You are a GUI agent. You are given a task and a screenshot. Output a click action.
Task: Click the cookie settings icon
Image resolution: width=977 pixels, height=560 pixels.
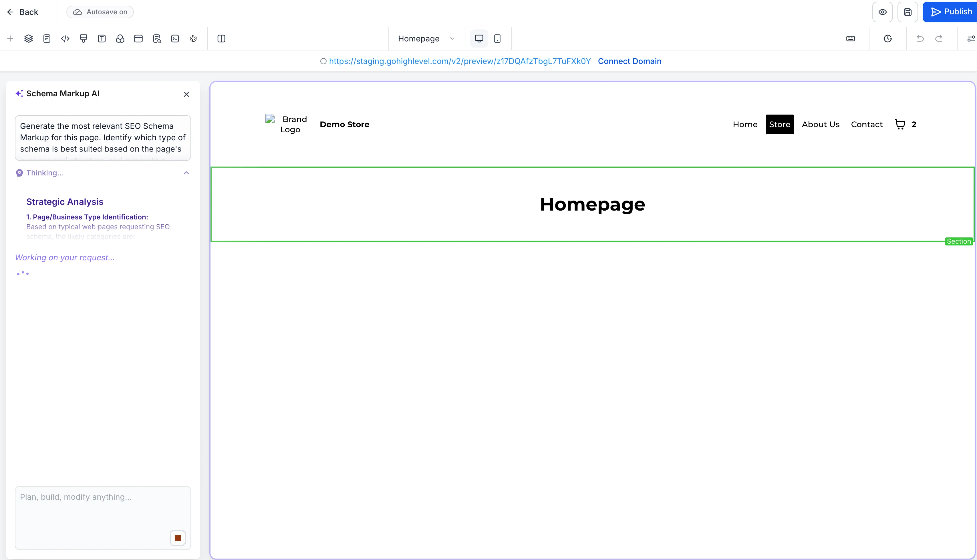193,39
